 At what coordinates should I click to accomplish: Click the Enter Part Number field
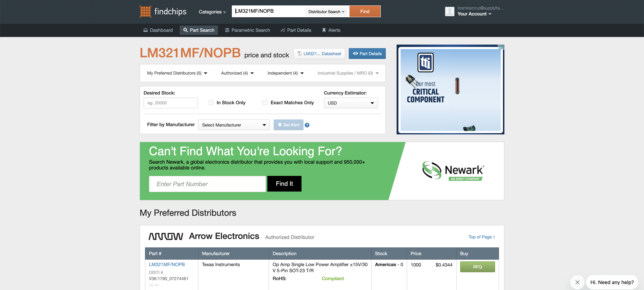coord(207,184)
